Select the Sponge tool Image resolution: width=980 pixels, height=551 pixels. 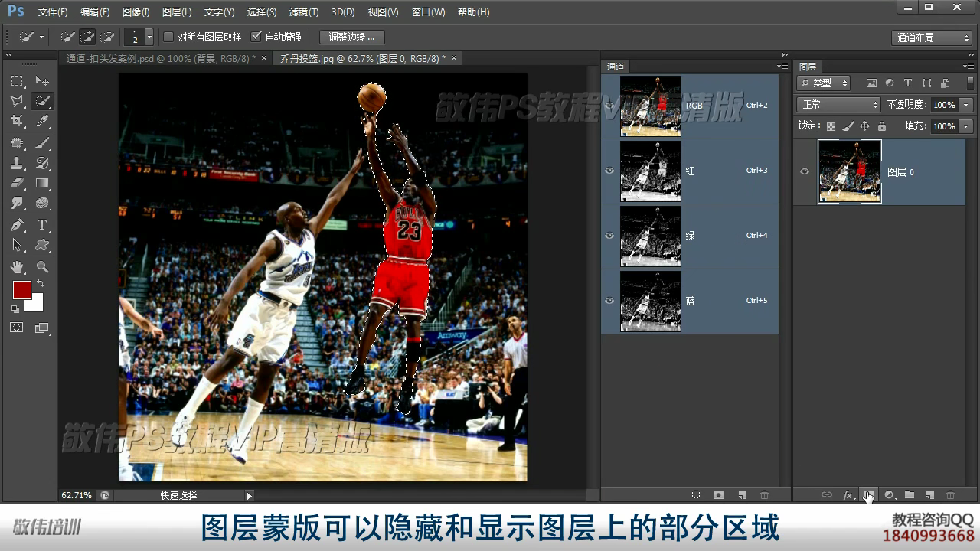click(x=42, y=203)
